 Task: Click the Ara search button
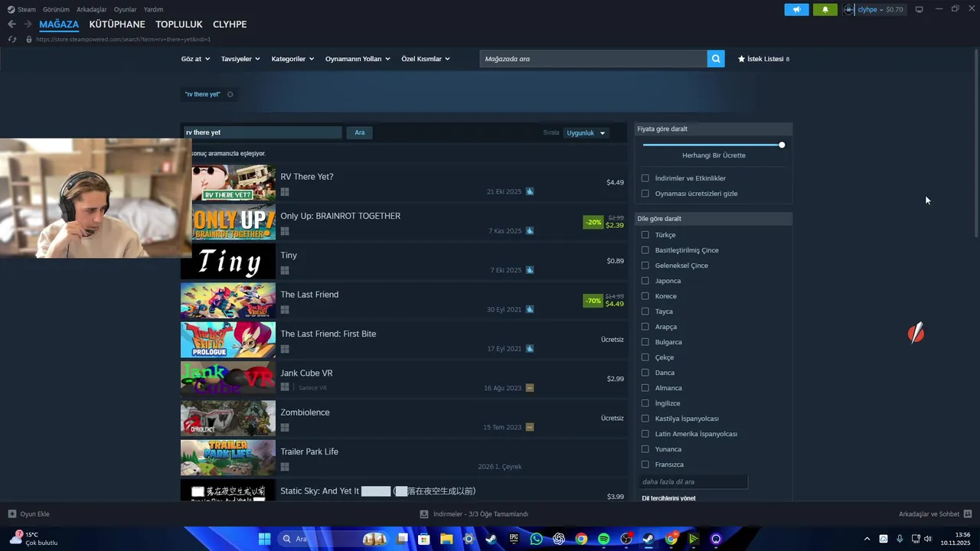[x=360, y=132]
